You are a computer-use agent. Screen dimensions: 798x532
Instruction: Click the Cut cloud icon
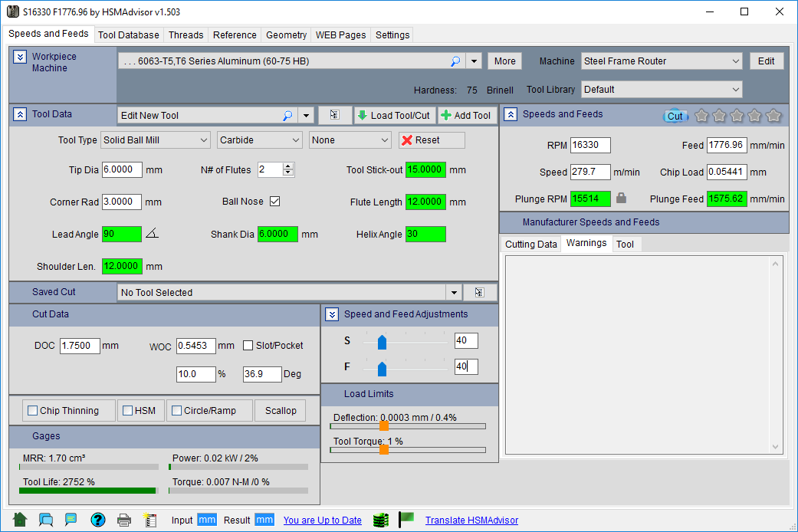tap(675, 116)
